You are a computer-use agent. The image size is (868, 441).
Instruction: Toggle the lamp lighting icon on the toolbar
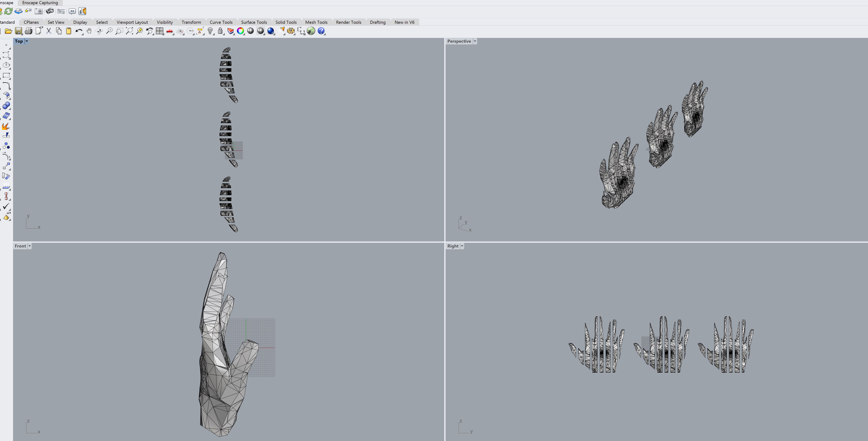pos(210,31)
